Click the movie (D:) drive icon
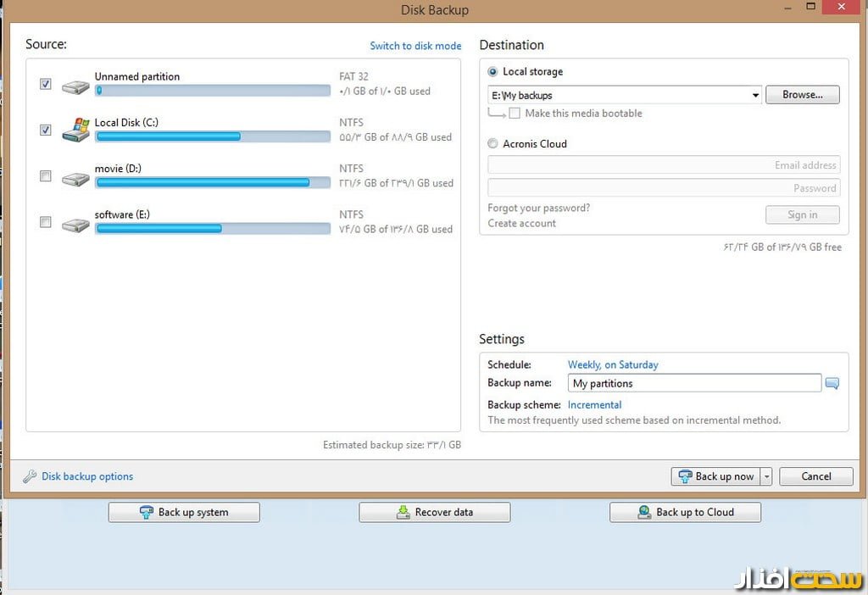 coord(75,178)
